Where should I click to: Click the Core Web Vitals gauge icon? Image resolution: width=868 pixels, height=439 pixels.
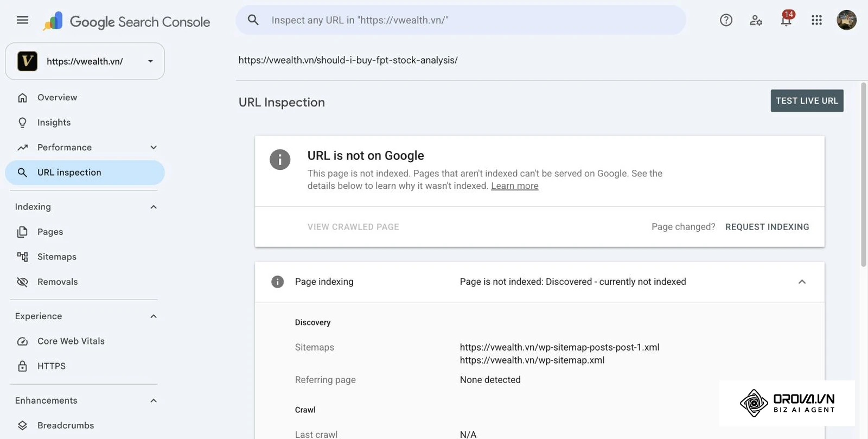(x=22, y=341)
